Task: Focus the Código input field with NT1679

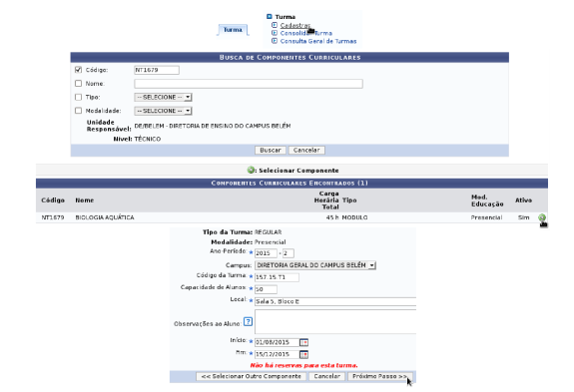Action: click(x=157, y=70)
